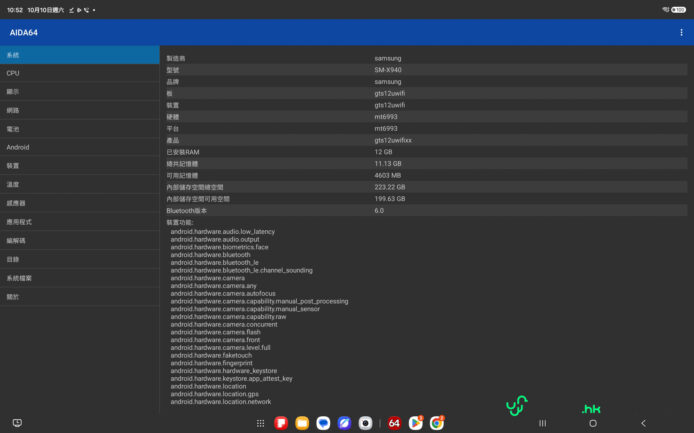This screenshot has width=694, height=433.
Task: View the 感應器 section
Action: (x=80, y=203)
